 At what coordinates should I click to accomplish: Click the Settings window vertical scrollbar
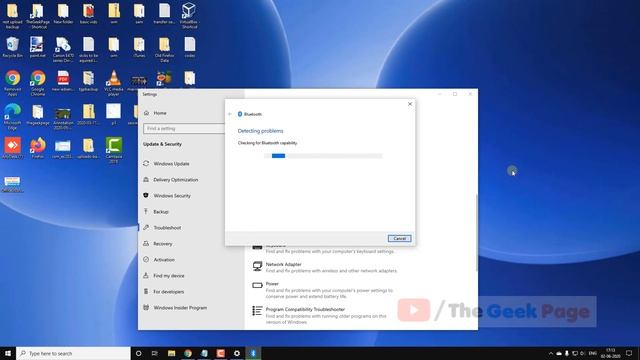click(x=476, y=233)
